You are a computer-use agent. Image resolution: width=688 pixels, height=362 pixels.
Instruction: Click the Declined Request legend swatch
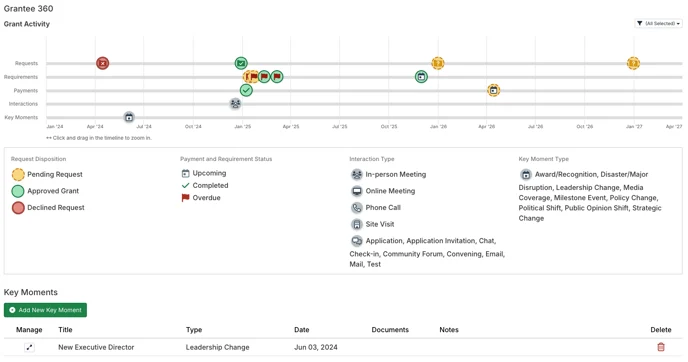pyautogui.click(x=18, y=208)
